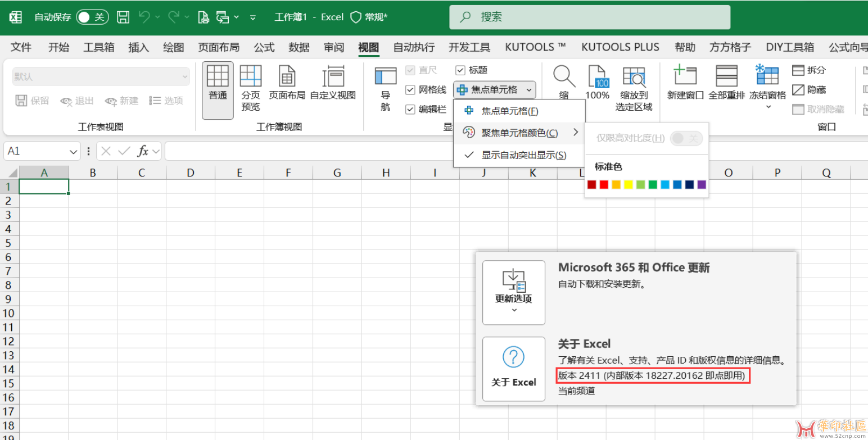Select cell A1 in the worksheet
The width and height of the screenshot is (868, 440).
[x=44, y=187]
